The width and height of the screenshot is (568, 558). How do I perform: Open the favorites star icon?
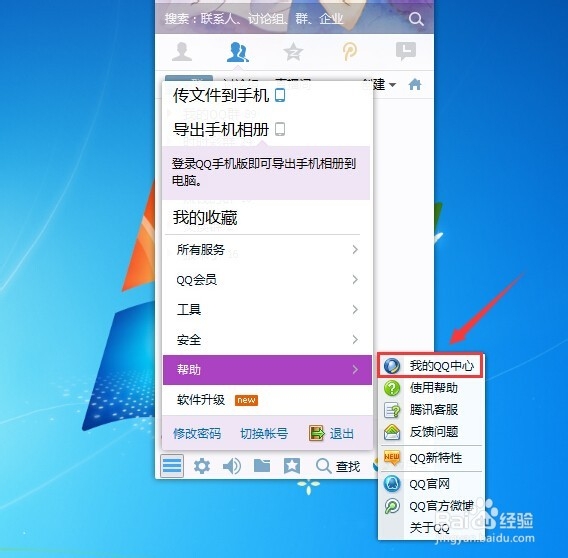pos(292,466)
